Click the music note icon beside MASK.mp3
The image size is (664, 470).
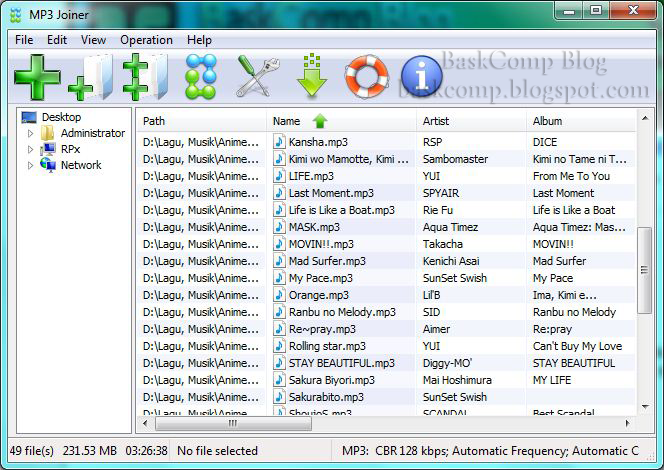click(x=279, y=227)
